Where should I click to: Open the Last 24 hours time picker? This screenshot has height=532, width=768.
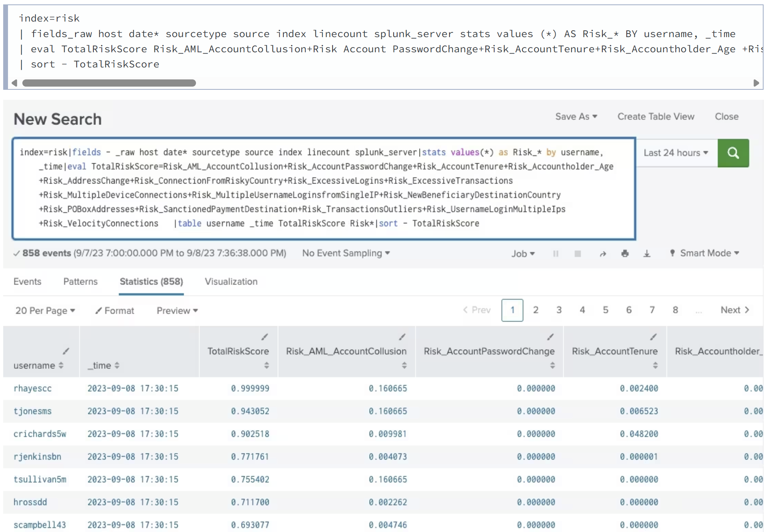point(675,153)
